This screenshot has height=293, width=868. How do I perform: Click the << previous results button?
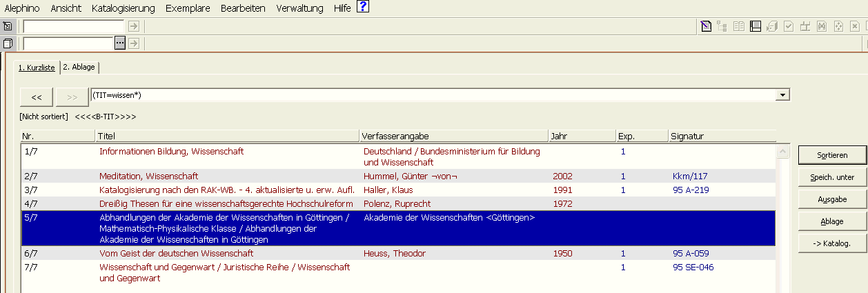37,97
